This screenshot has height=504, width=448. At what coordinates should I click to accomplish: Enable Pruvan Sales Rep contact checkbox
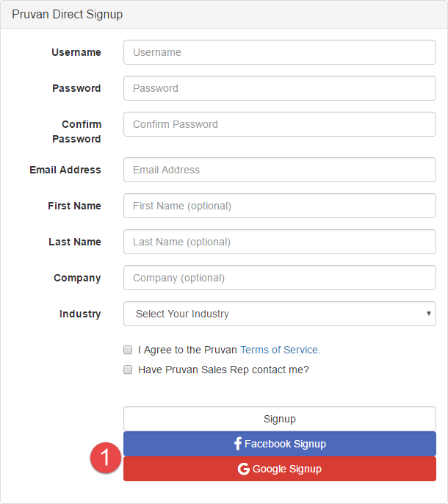pos(128,370)
